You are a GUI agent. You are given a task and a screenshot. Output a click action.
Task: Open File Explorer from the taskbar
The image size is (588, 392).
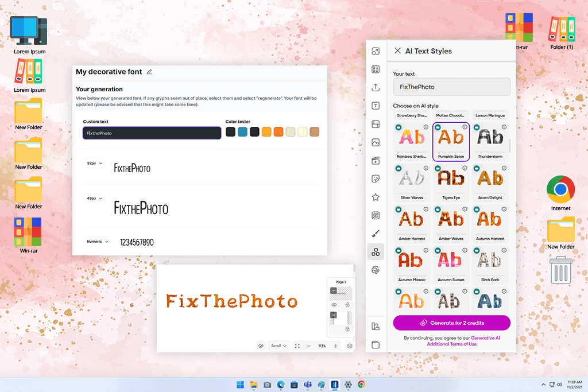click(254, 385)
